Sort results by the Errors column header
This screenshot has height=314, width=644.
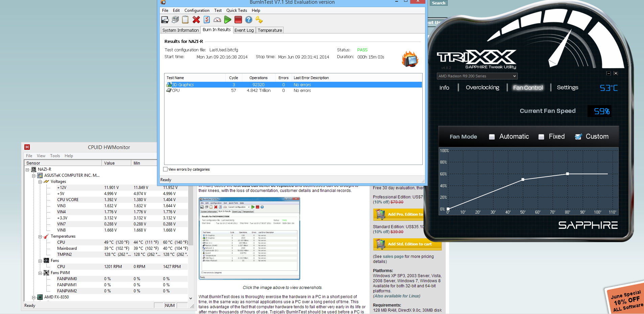tap(283, 78)
